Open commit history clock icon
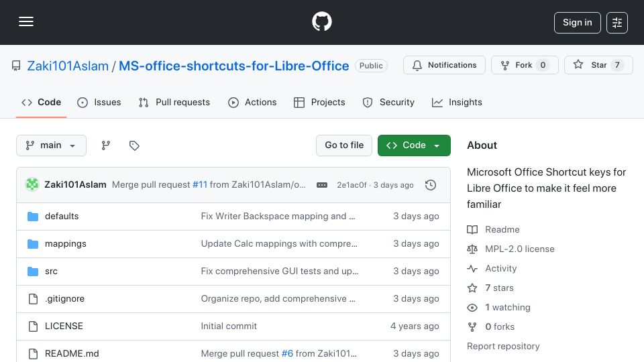644x362 pixels. tap(431, 185)
